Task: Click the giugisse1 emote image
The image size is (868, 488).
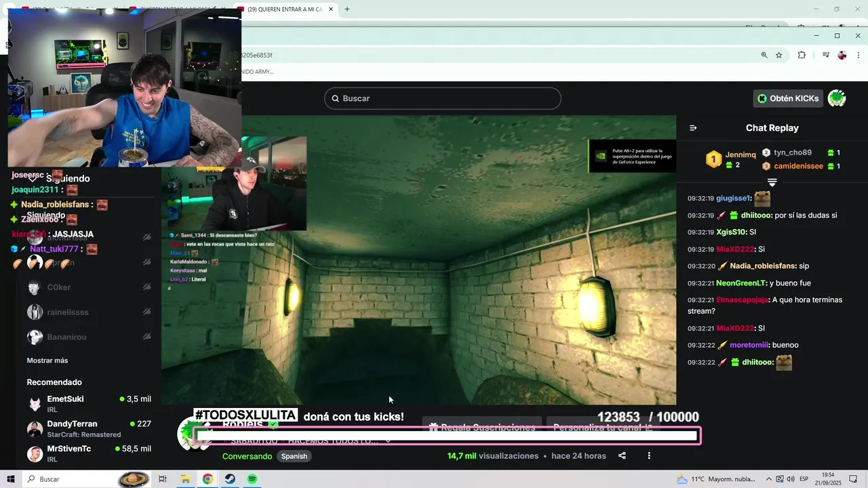Action: pos(762,199)
